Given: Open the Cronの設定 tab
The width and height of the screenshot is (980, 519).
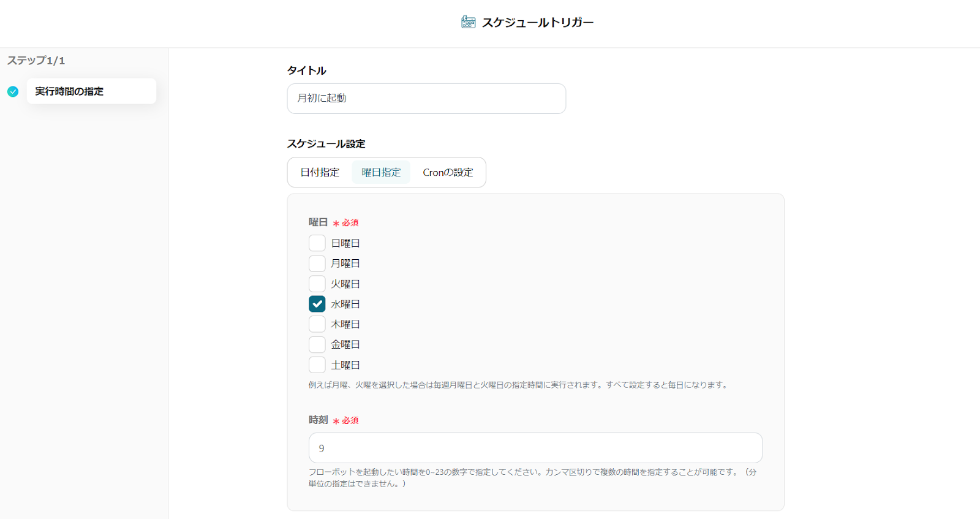Looking at the screenshot, I should [448, 173].
